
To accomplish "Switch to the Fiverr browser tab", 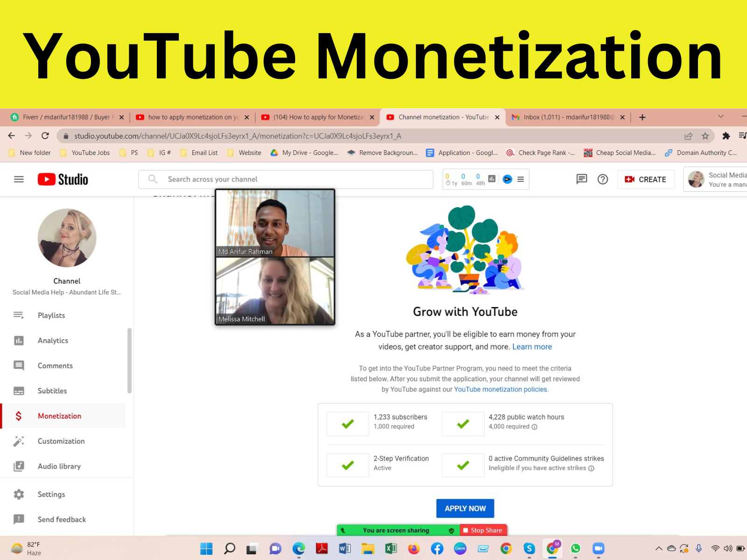I will click(67, 117).
